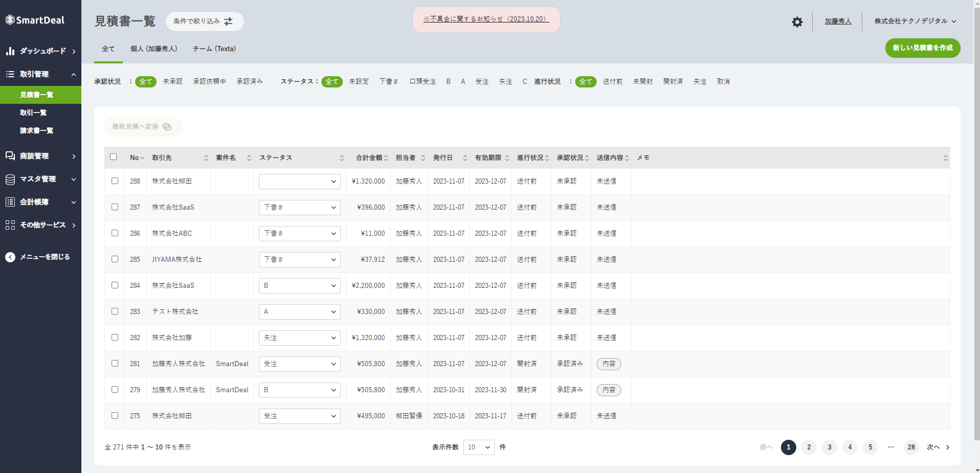Viewport: 980px width, 473px height.
Task: Open マスタ管理 via its database icon
Action: [x=10, y=179]
